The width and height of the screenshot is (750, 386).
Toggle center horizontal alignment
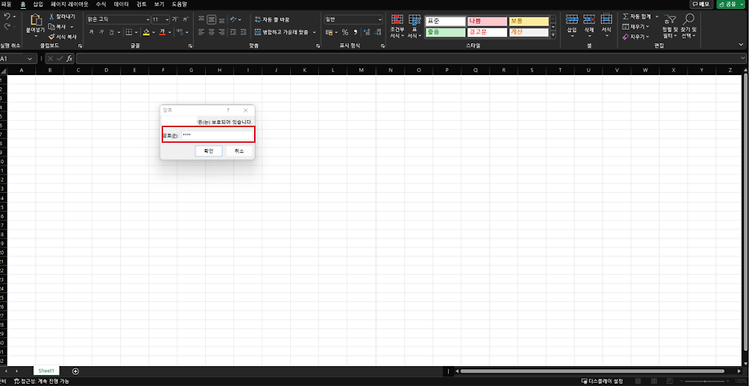[x=211, y=32]
